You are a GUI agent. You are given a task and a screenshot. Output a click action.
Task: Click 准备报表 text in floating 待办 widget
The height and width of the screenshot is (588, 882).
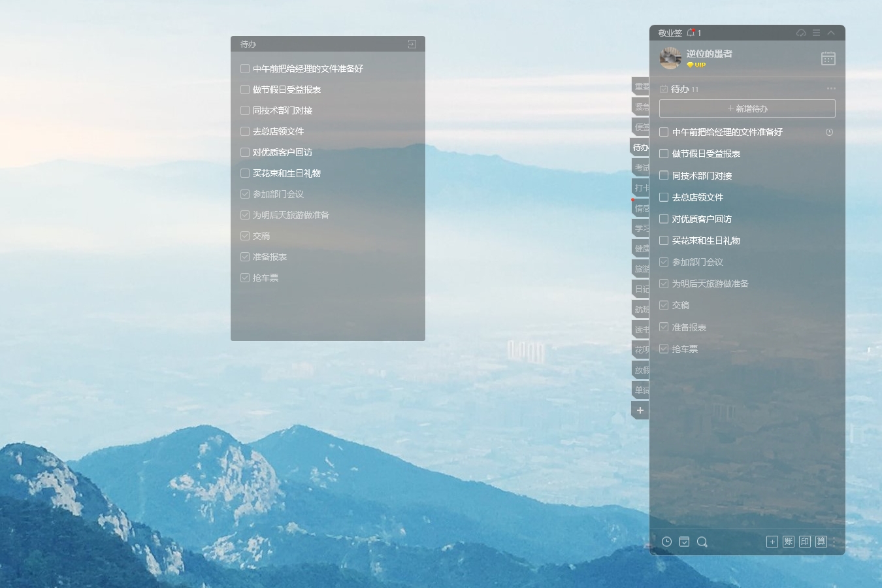(x=270, y=257)
